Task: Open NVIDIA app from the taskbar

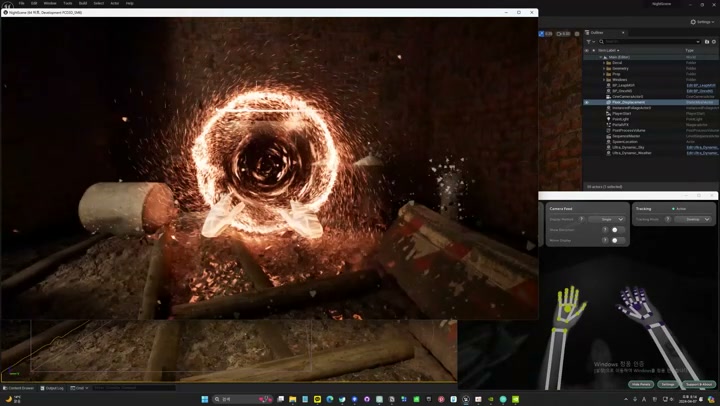Action: click(x=516, y=399)
